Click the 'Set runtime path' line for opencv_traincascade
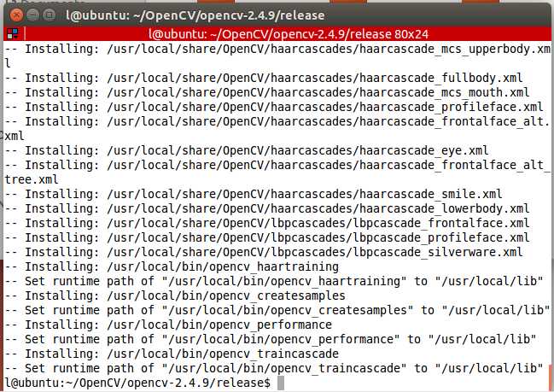 (x=274, y=368)
